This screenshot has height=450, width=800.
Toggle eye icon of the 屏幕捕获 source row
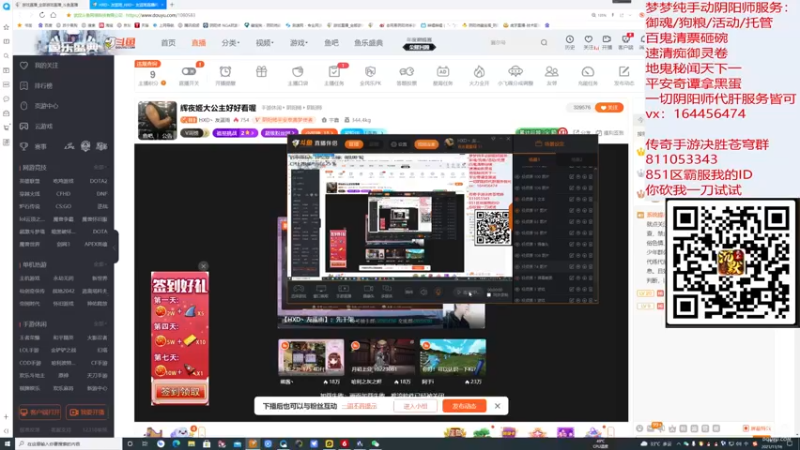pos(517,278)
